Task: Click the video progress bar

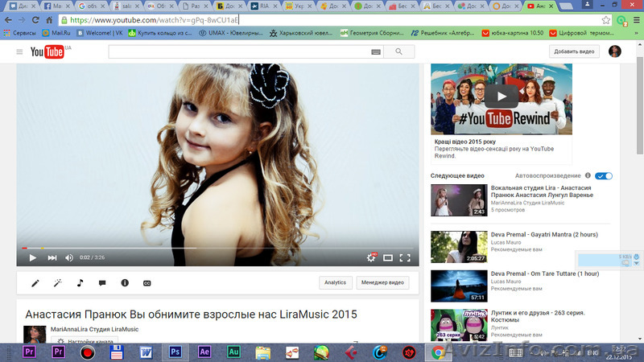Action: point(217,248)
